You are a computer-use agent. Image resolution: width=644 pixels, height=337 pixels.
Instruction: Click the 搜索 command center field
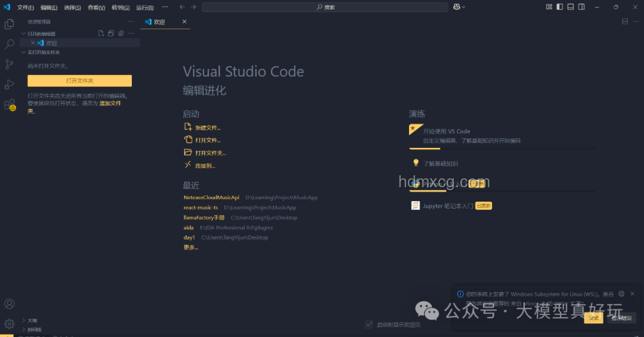pos(325,7)
